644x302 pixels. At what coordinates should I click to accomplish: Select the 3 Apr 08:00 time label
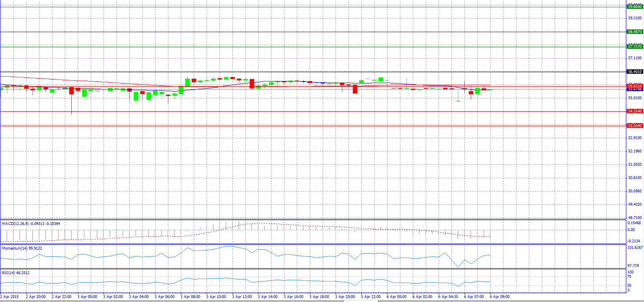point(191,297)
